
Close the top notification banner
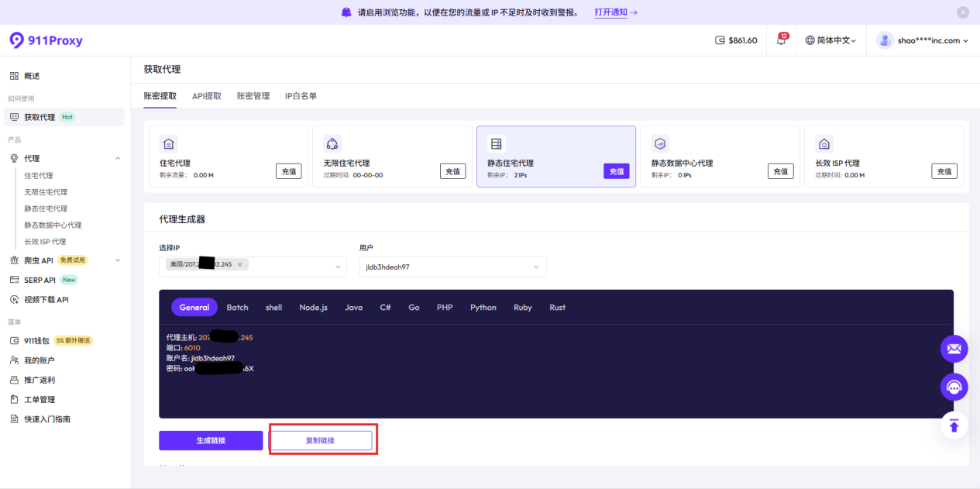pyautogui.click(x=962, y=12)
